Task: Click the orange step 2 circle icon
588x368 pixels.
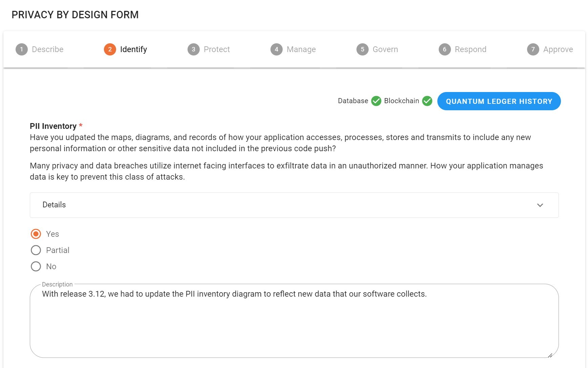Action: [x=110, y=49]
